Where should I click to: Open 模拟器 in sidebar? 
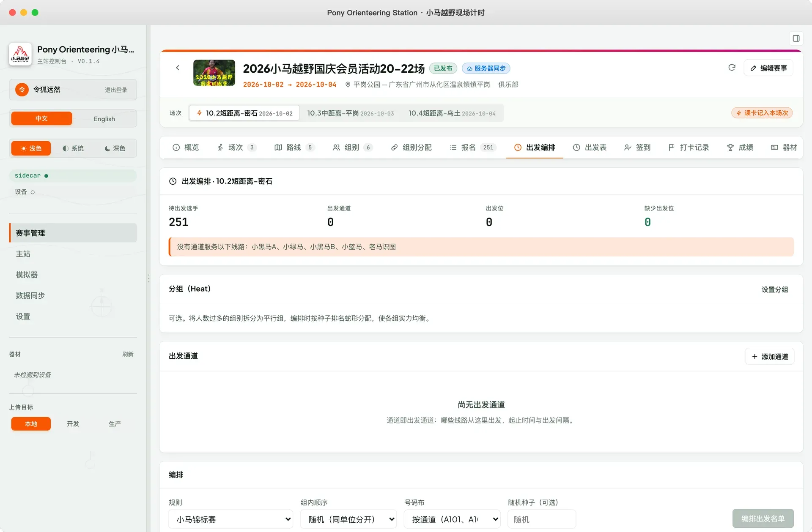tap(73, 275)
